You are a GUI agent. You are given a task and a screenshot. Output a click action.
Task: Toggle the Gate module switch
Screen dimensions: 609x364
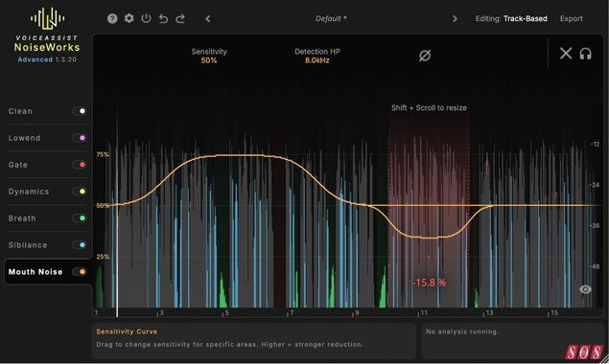(x=79, y=165)
